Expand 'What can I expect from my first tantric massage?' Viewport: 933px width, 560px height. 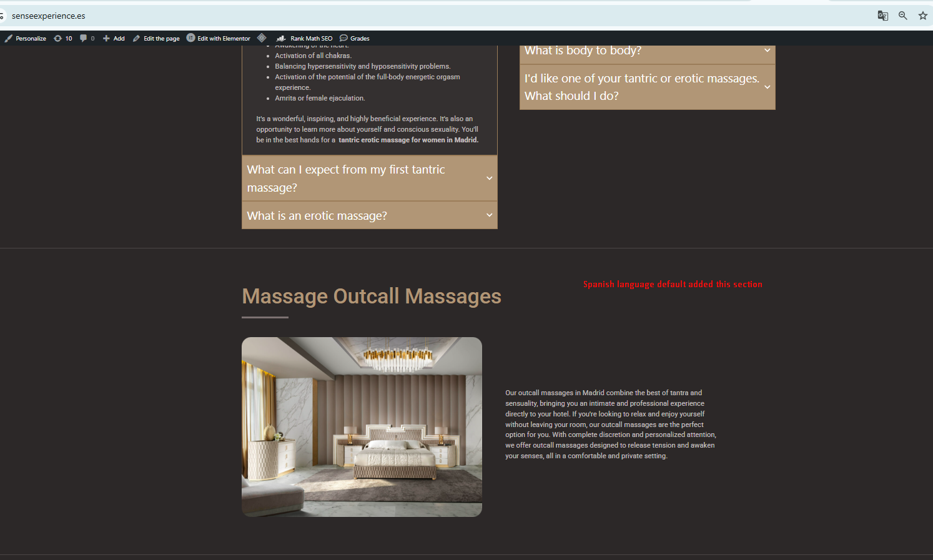[370, 179]
